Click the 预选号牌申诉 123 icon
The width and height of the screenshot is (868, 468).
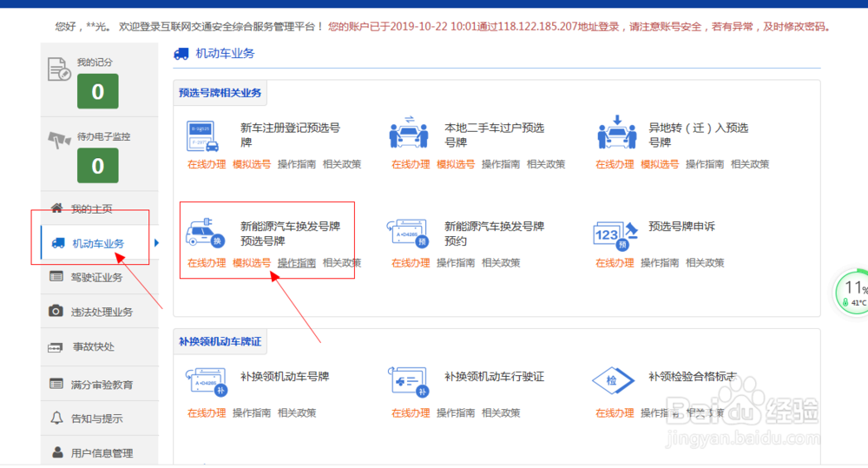(x=615, y=235)
